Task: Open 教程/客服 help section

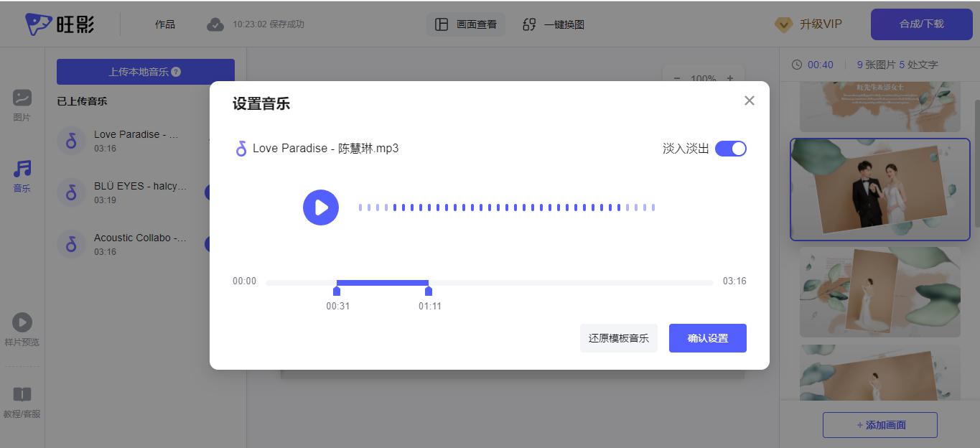Action: (22, 401)
